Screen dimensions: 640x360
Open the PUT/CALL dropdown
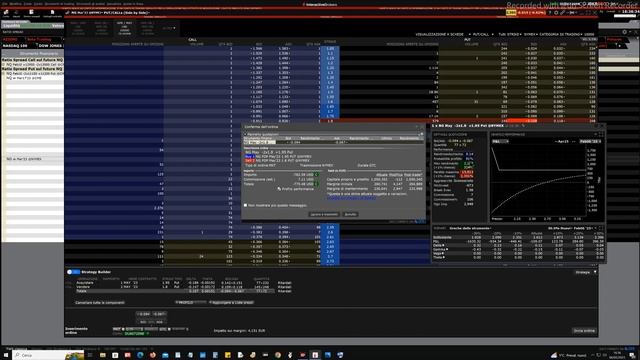tap(483, 34)
